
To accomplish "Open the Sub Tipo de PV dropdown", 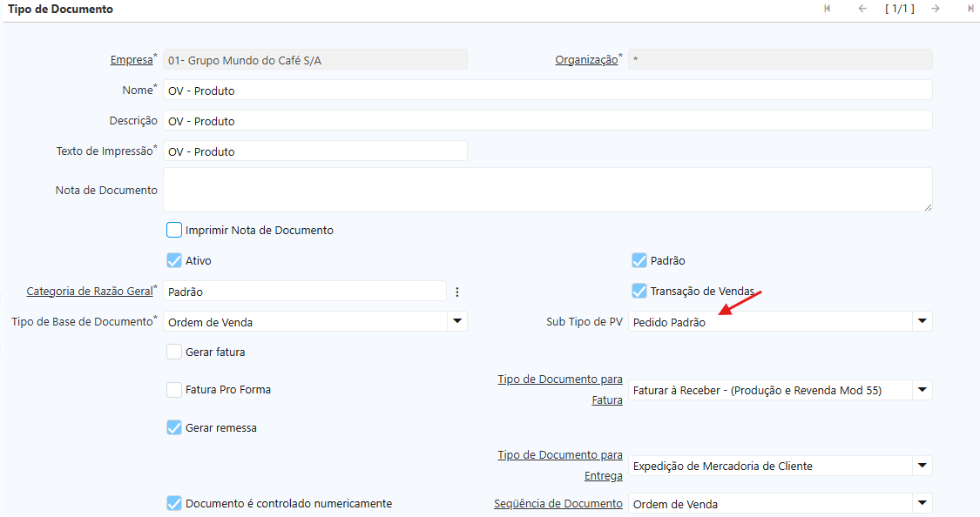I will click(x=922, y=322).
